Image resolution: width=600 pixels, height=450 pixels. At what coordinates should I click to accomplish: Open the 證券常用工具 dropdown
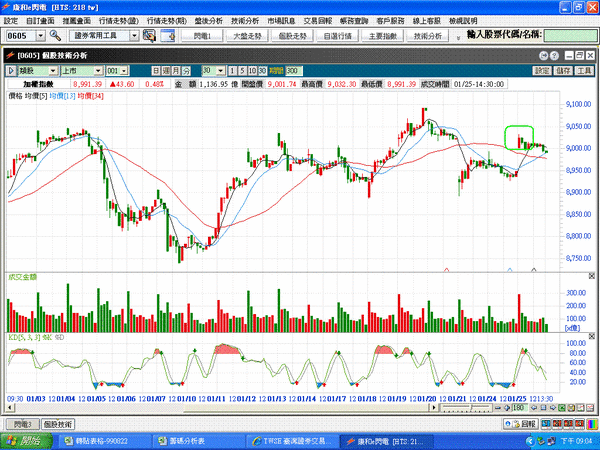click(x=134, y=36)
